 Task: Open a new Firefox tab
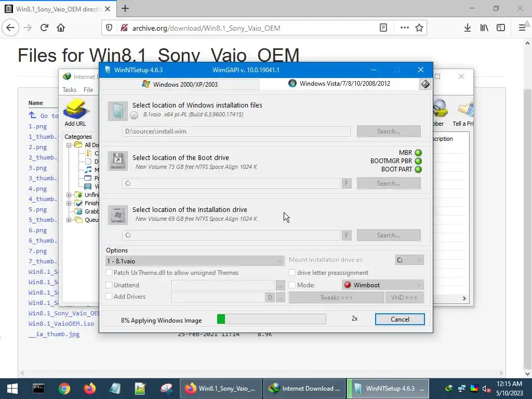125,8
